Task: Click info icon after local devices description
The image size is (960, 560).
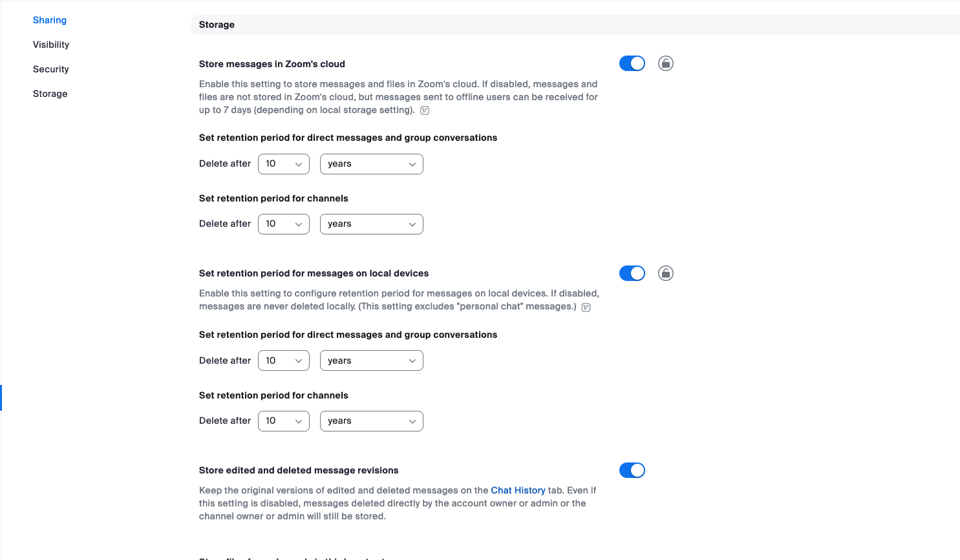Action: [x=586, y=307]
